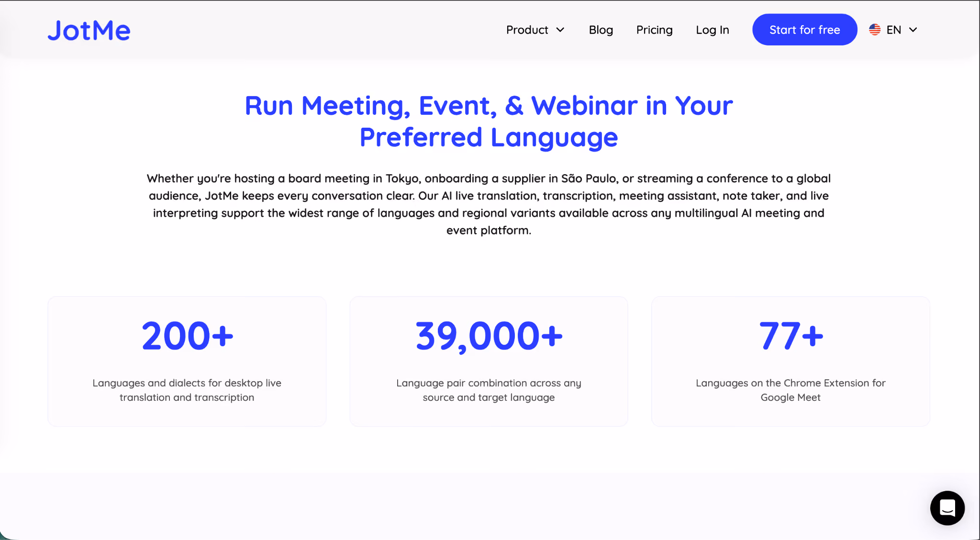Image resolution: width=980 pixels, height=540 pixels.
Task: Go to the Blog page
Action: 601,30
